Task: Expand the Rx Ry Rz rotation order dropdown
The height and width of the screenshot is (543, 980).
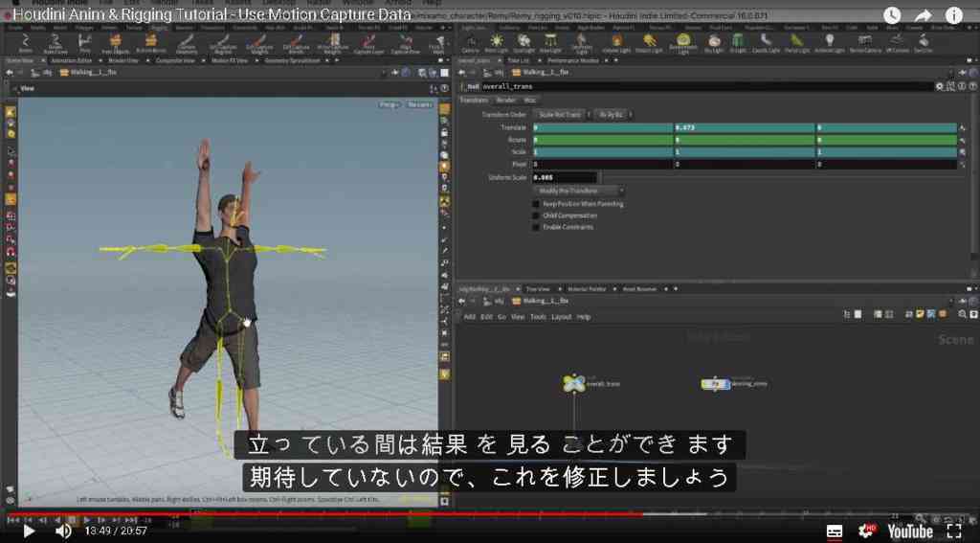Action: 612,115
